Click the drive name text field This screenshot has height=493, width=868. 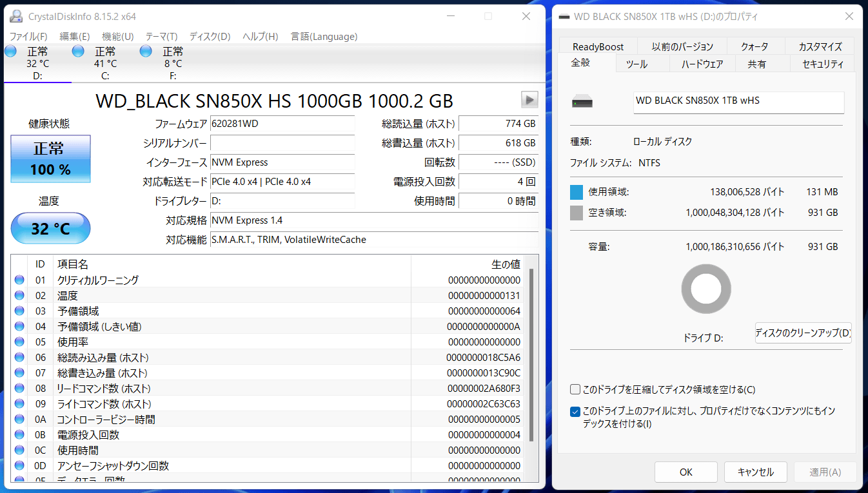coord(738,102)
